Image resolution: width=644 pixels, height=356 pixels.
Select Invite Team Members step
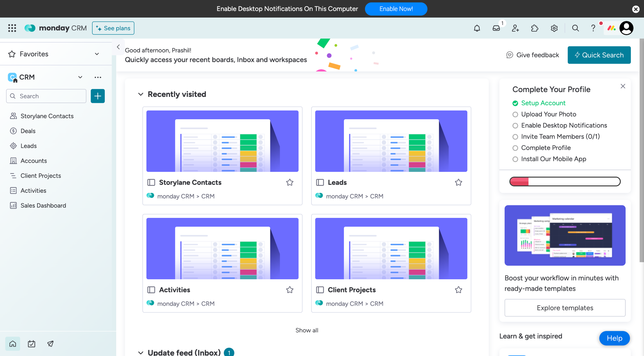click(556, 136)
